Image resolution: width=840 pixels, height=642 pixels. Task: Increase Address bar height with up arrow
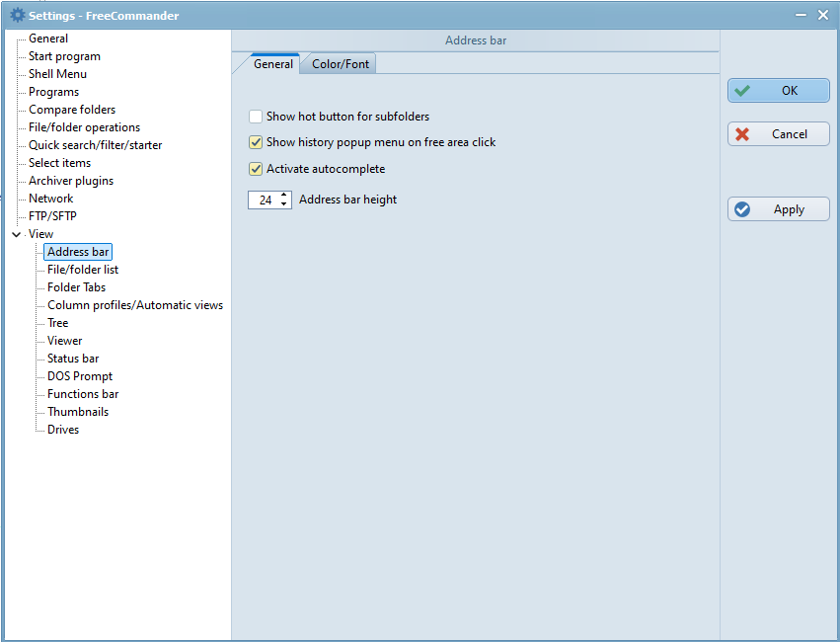[x=284, y=195]
